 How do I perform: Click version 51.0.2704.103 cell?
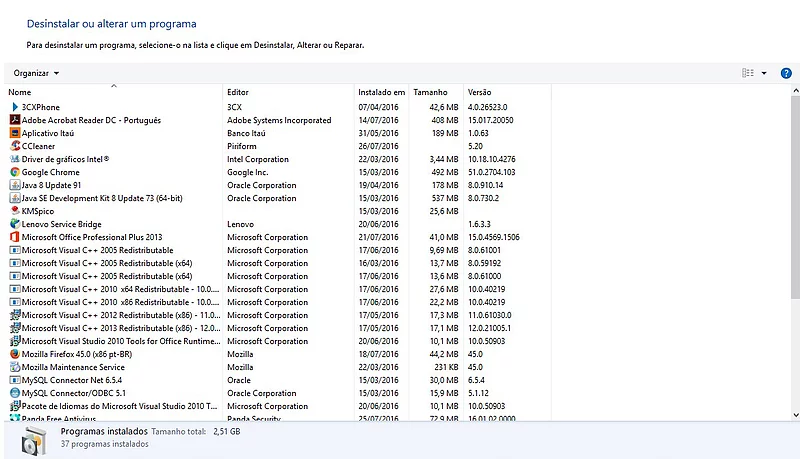click(492, 172)
